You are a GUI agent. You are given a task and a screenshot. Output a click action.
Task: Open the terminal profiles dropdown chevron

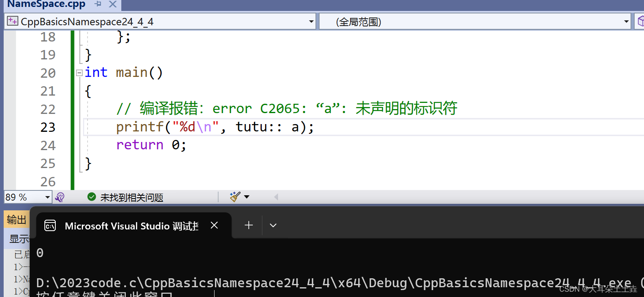[273, 225]
